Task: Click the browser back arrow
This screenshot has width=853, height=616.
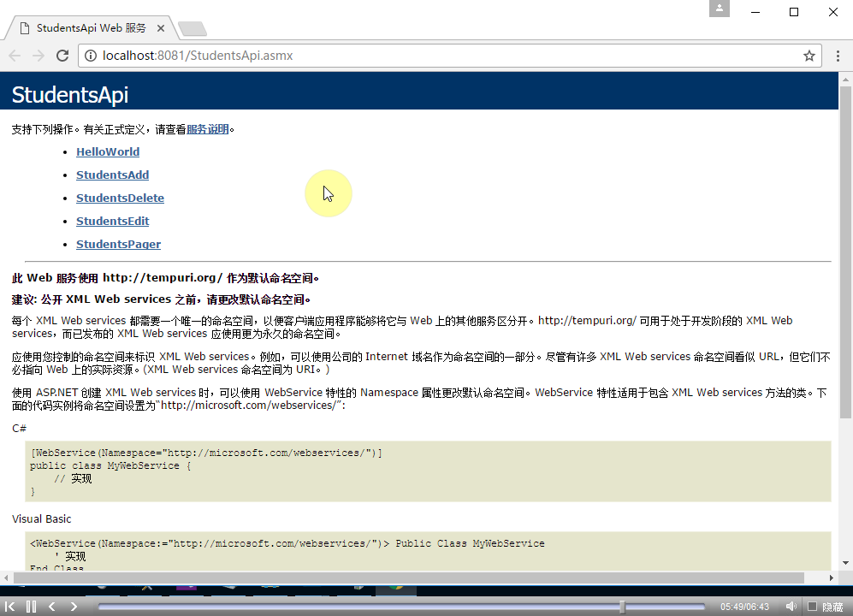Action: [x=15, y=55]
